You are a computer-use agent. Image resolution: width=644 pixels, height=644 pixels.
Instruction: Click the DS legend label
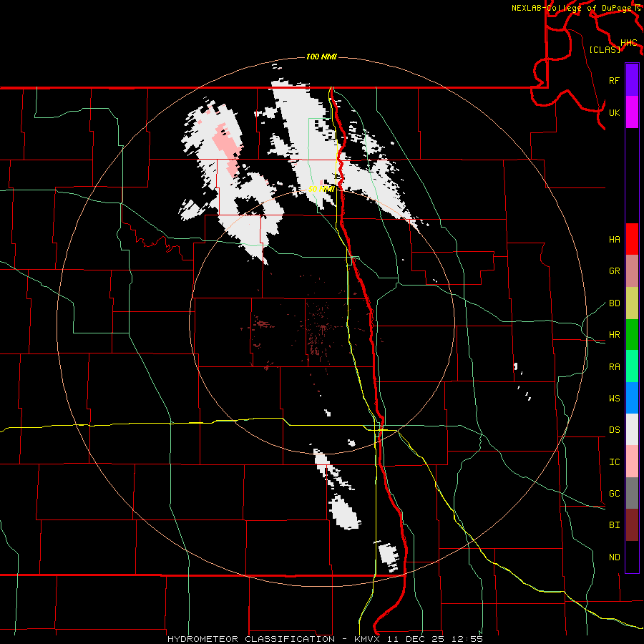click(615, 430)
